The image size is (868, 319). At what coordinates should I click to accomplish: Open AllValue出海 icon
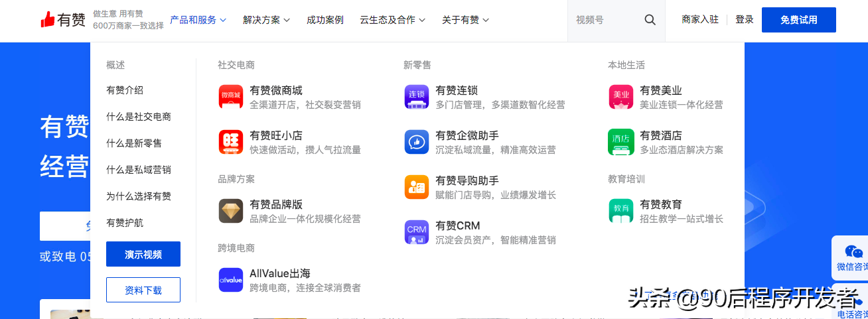coord(231,280)
